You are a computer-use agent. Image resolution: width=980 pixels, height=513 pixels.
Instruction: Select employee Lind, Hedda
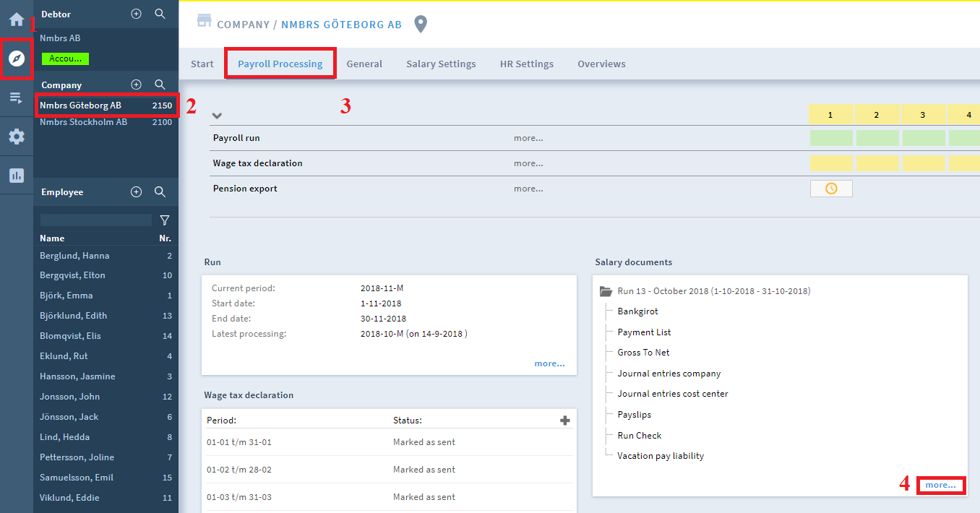106,437
